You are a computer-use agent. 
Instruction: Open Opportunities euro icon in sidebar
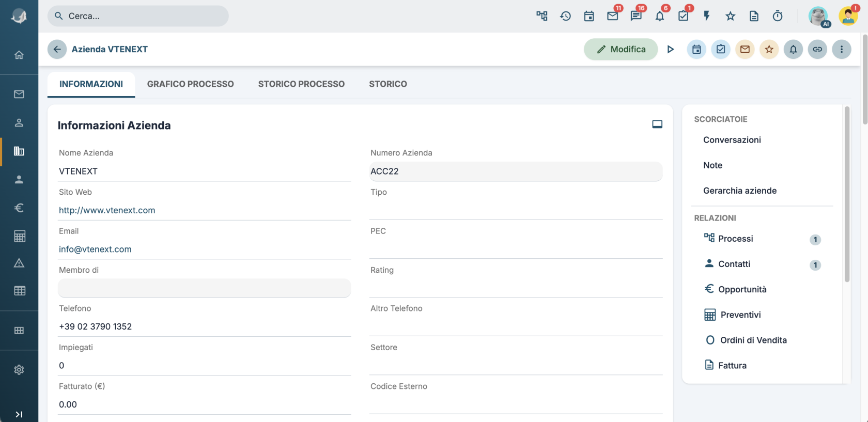(19, 208)
